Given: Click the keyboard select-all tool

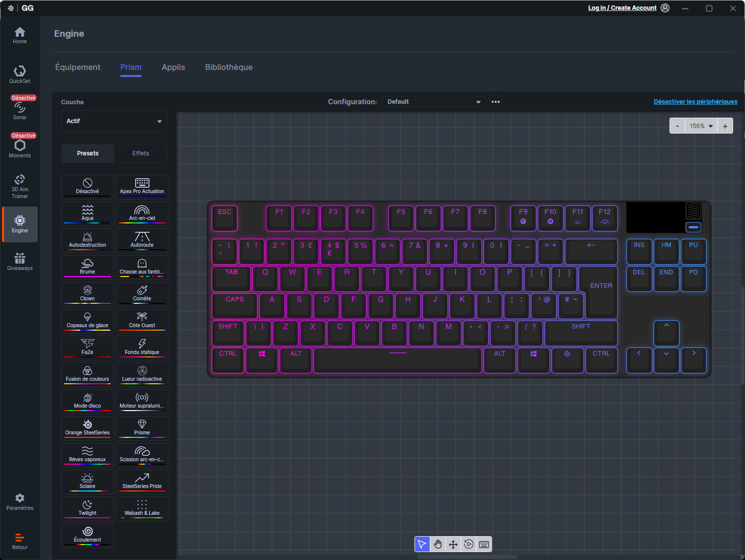Looking at the screenshot, I should [484, 544].
